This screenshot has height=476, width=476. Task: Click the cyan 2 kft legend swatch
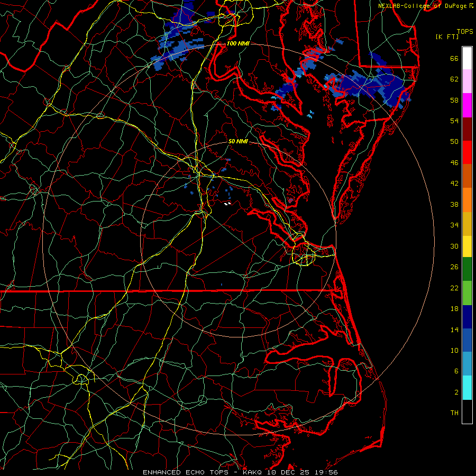(x=467, y=388)
